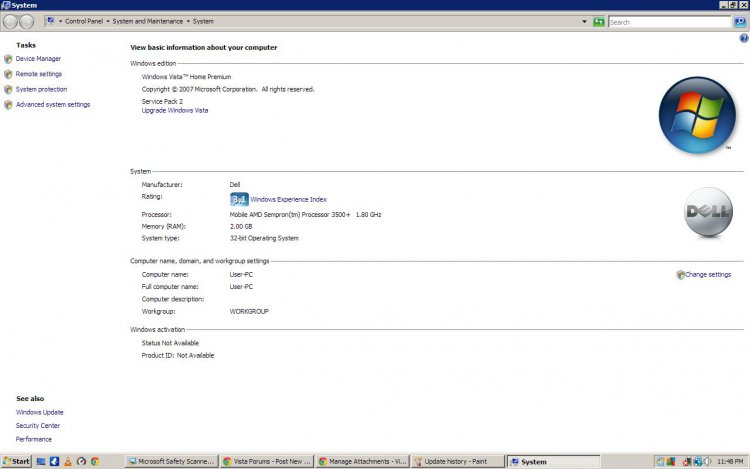Open Device Manager from Tasks pane
Viewport: 750px width, 469px height.
point(38,59)
